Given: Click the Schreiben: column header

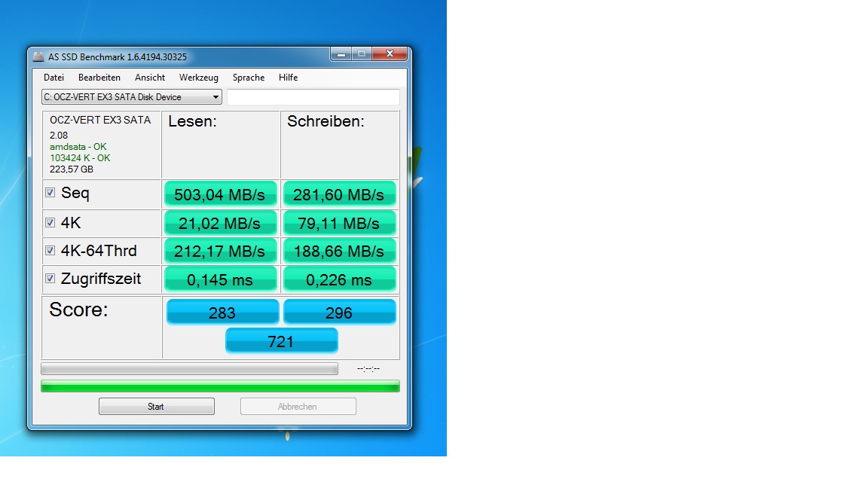Looking at the screenshot, I should pos(325,122).
